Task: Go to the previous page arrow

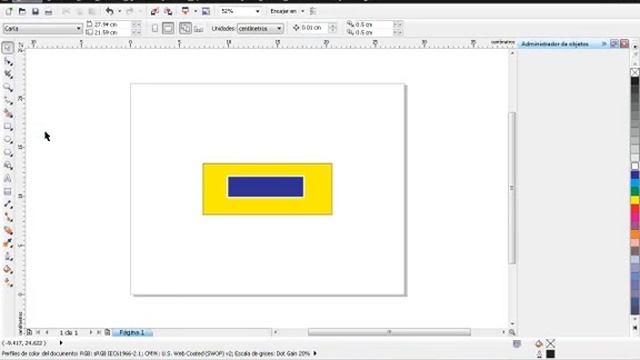Action: [47, 333]
